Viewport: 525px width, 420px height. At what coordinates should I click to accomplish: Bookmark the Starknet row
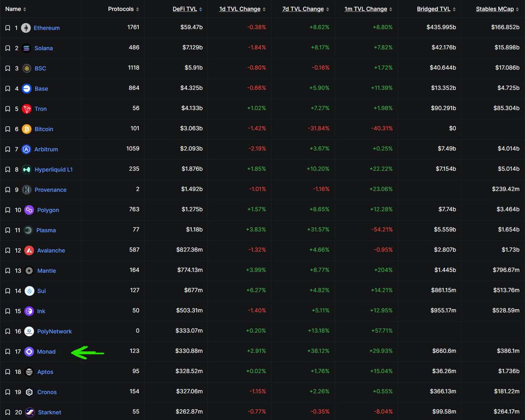coord(7,412)
